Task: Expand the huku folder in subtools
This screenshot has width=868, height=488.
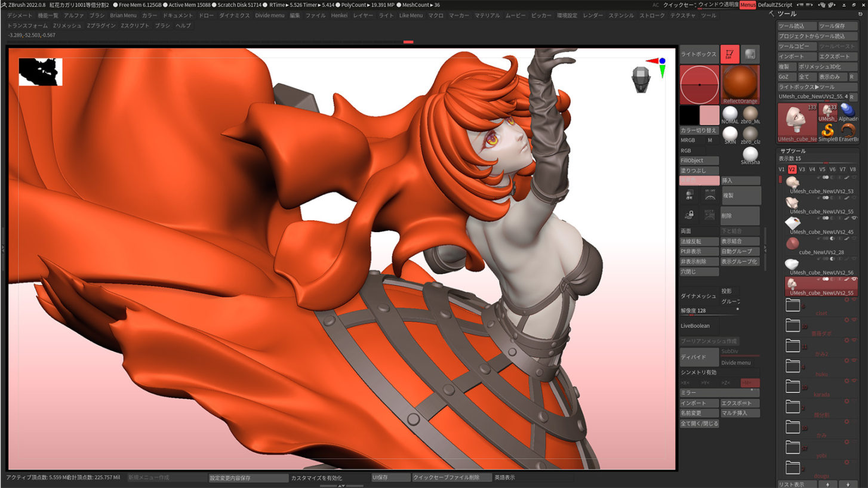Action: pyautogui.click(x=792, y=366)
